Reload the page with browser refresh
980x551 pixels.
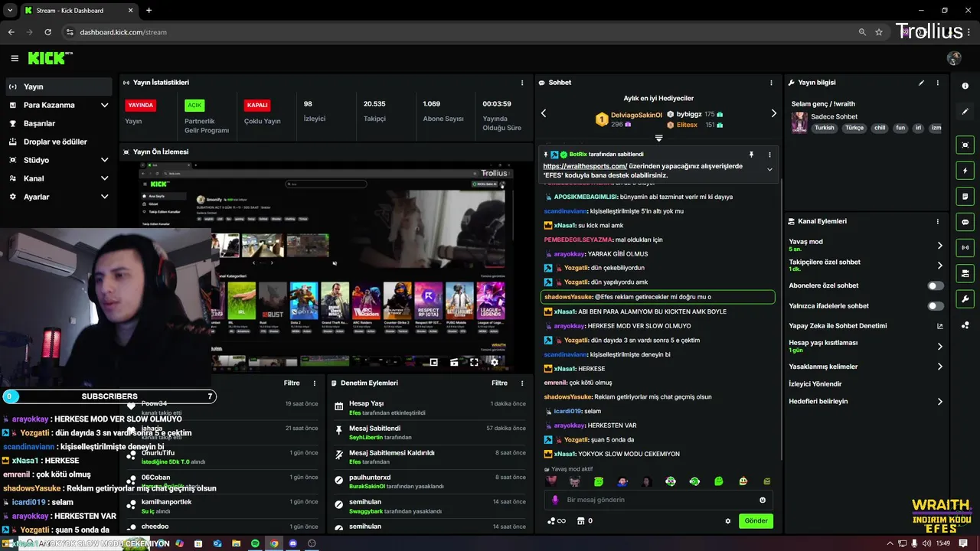47,32
